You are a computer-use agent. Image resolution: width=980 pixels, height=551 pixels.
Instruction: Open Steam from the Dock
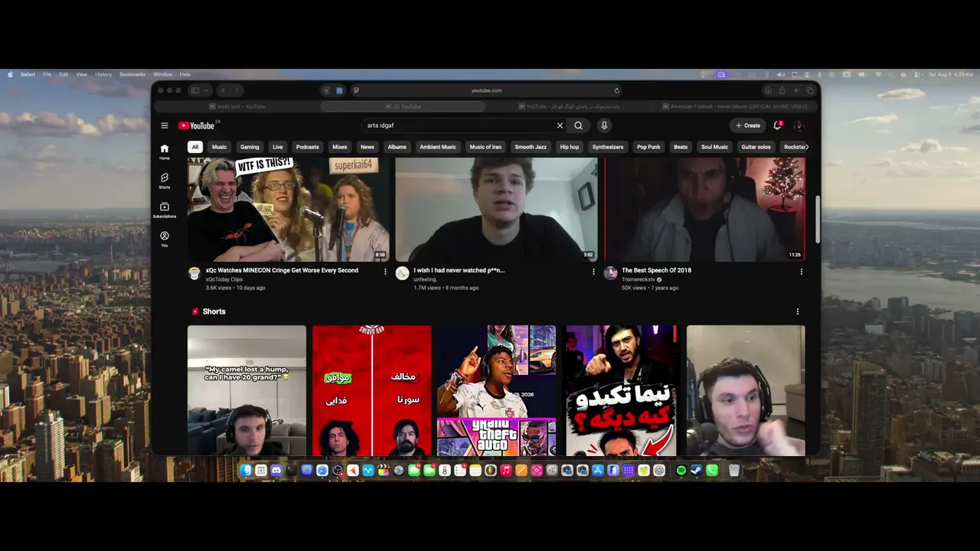click(696, 471)
